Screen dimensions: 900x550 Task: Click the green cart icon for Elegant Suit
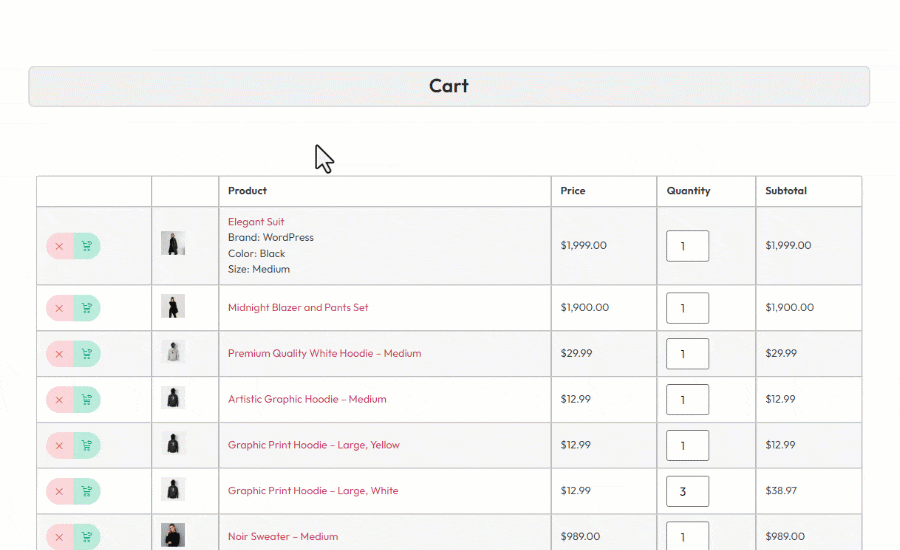point(87,246)
